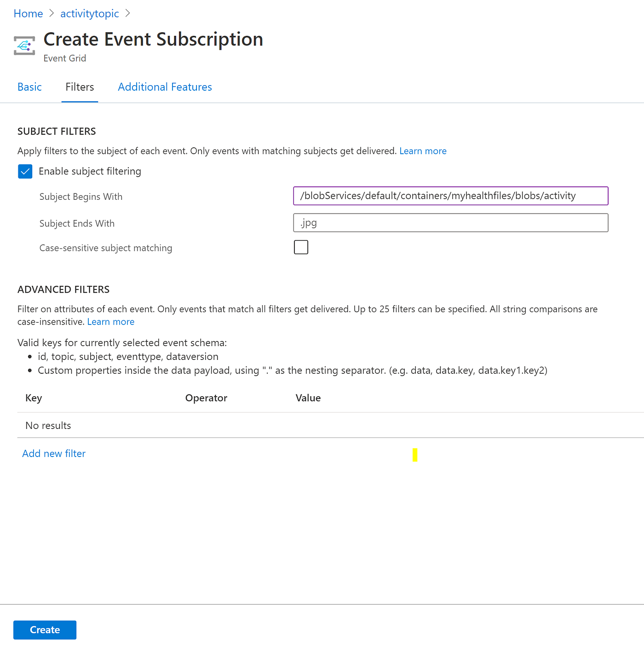Image resolution: width=644 pixels, height=654 pixels.
Task: Click the Subject Begins With input field
Action: pyautogui.click(x=451, y=196)
